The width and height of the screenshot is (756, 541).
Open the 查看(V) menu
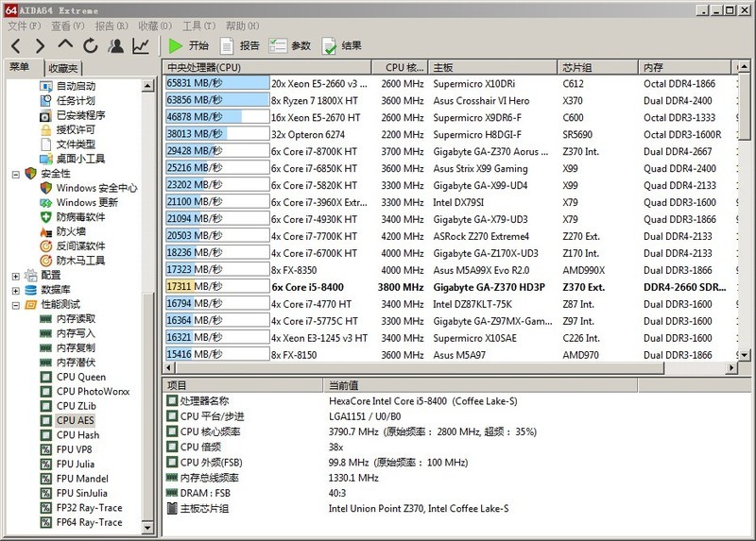click(x=67, y=25)
